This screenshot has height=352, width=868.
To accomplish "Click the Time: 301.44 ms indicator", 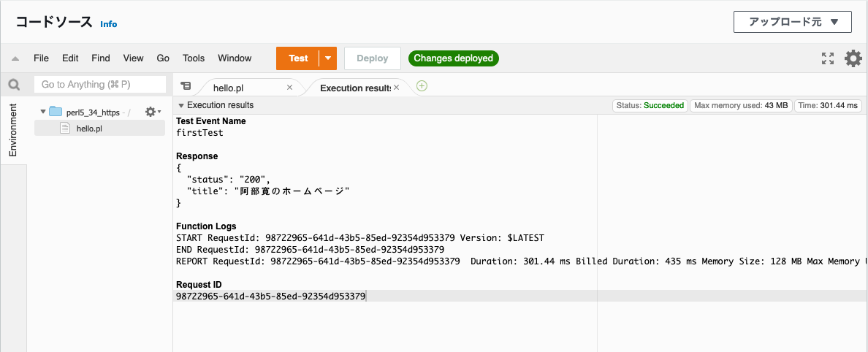I will point(828,106).
